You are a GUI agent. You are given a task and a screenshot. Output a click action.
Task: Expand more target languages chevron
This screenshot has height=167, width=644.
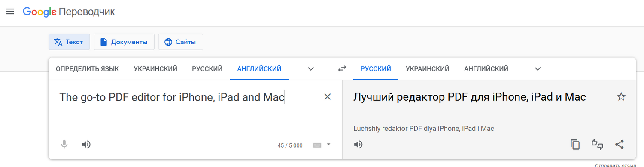pyautogui.click(x=538, y=69)
